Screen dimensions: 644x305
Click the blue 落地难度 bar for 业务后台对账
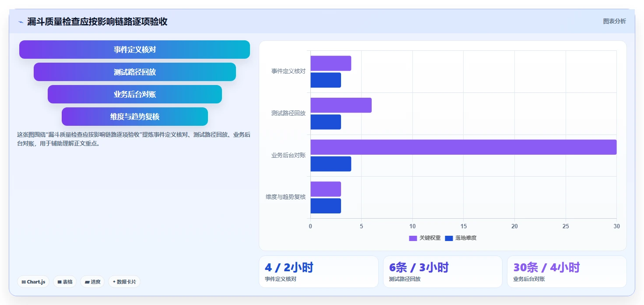tap(331, 164)
